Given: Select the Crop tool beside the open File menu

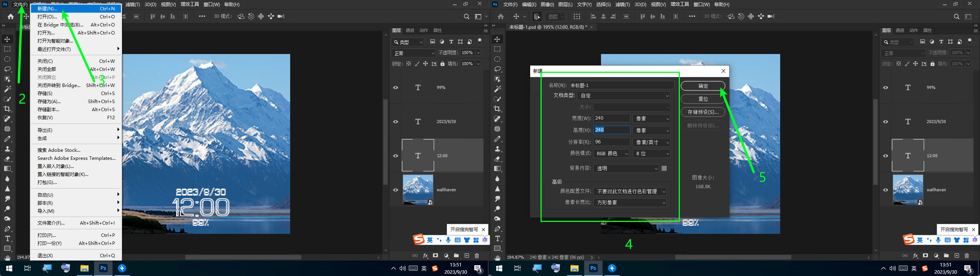Looking at the screenshot, I should pyautogui.click(x=7, y=109).
